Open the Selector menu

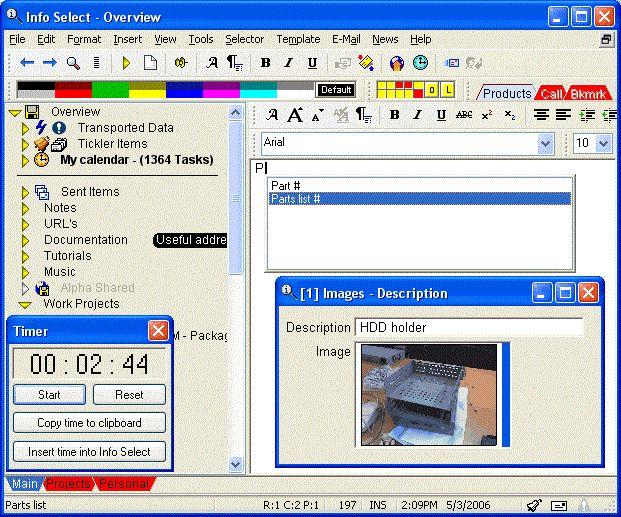coord(244,39)
